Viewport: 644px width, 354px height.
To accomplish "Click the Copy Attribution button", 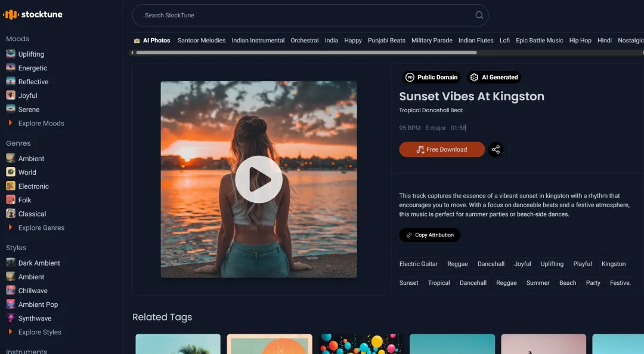I will [x=429, y=235].
